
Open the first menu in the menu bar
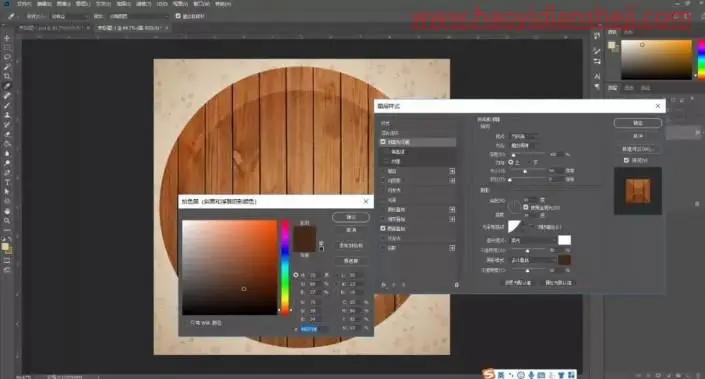pyautogui.click(x=24, y=4)
